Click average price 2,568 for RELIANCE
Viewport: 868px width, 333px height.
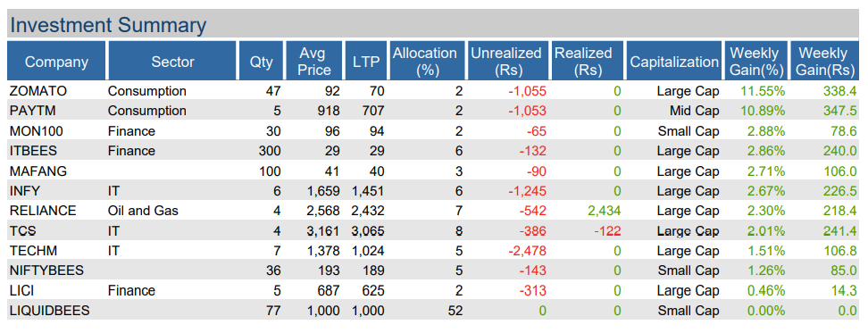(322, 211)
